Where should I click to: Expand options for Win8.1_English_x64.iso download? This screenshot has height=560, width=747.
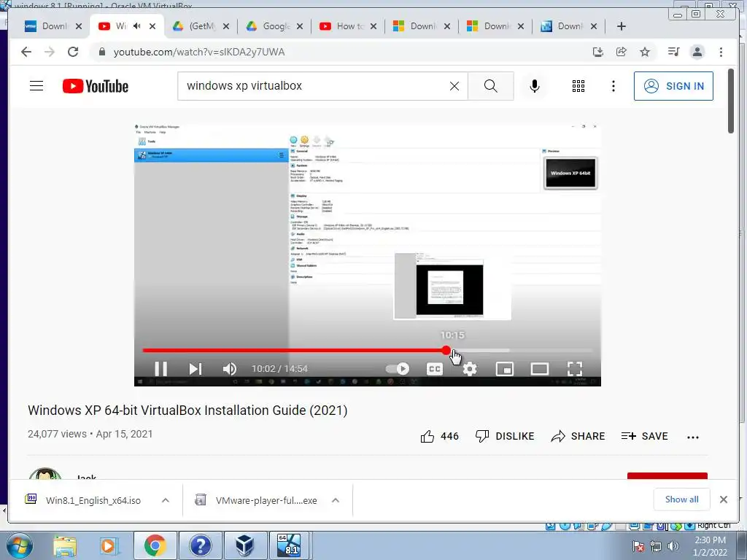[x=166, y=500]
